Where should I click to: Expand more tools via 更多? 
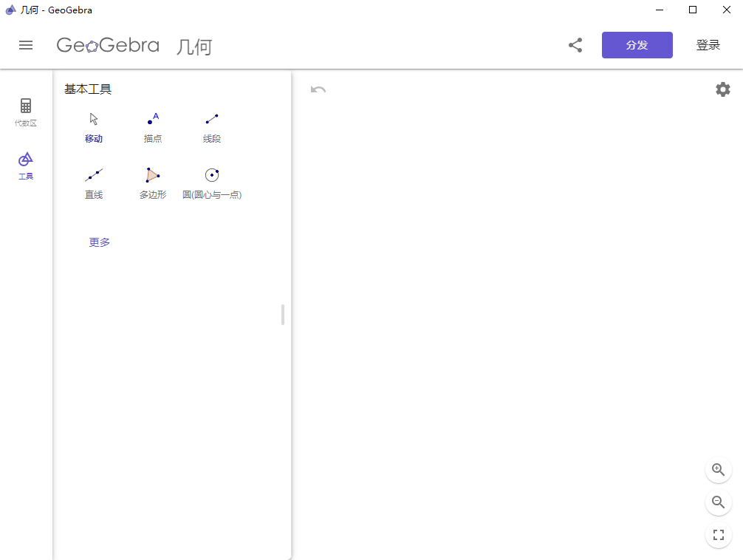98,242
